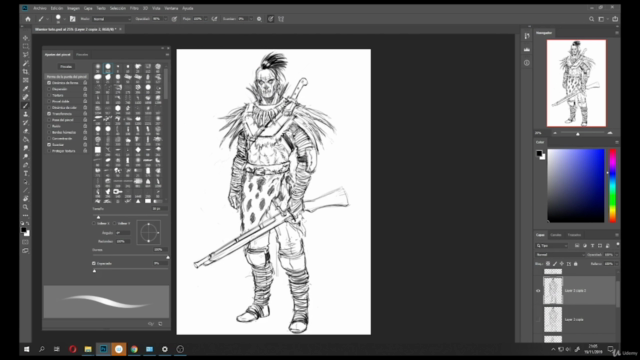Enable Dinámica de color checkbox
Image resolution: width=640 pixels, height=360 pixels.
(x=49, y=107)
